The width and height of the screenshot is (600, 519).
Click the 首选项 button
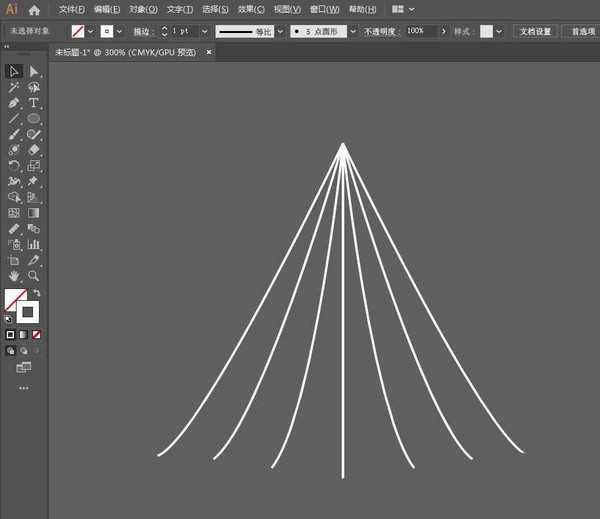[583, 31]
